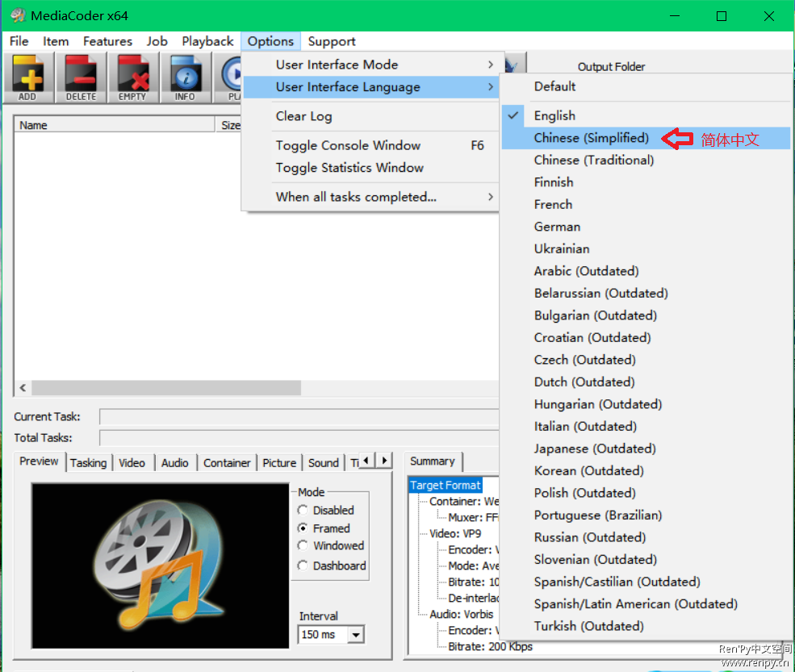This screenshot has height=672, width=795.
Task: Open the Item menu
Action: tap(56, 41)
